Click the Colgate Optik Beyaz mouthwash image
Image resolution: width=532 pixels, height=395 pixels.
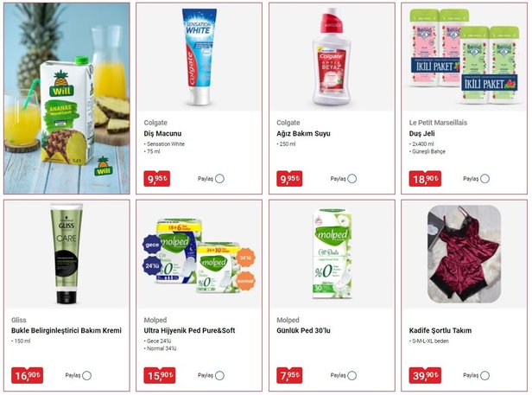[x=331, y=56]
